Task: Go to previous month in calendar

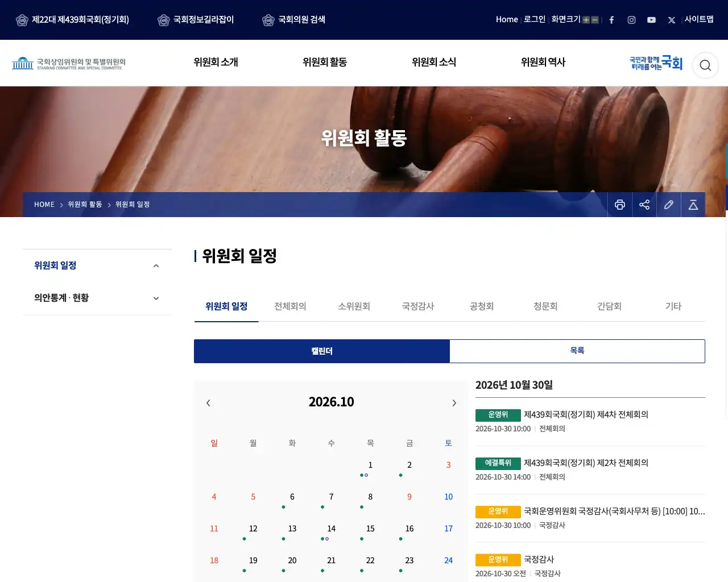Action: [208, 403]
